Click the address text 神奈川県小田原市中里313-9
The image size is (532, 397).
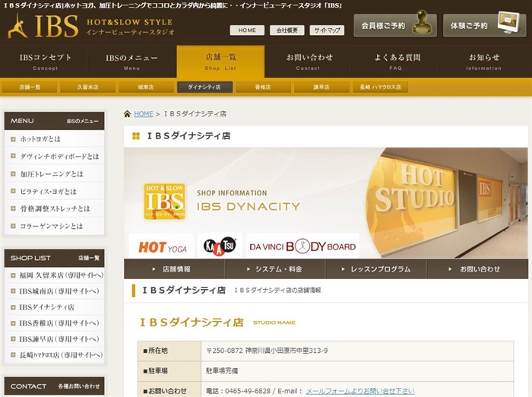pos(287,351)
